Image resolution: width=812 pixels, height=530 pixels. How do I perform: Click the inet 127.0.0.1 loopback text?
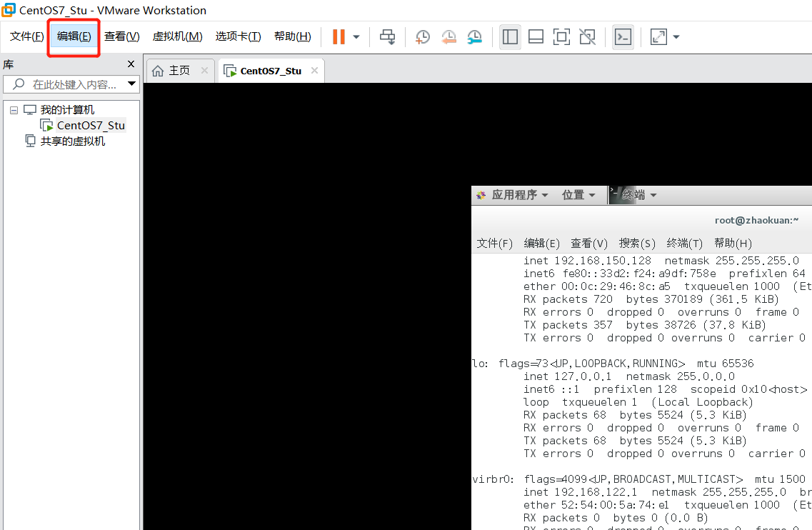coord(568,376)
